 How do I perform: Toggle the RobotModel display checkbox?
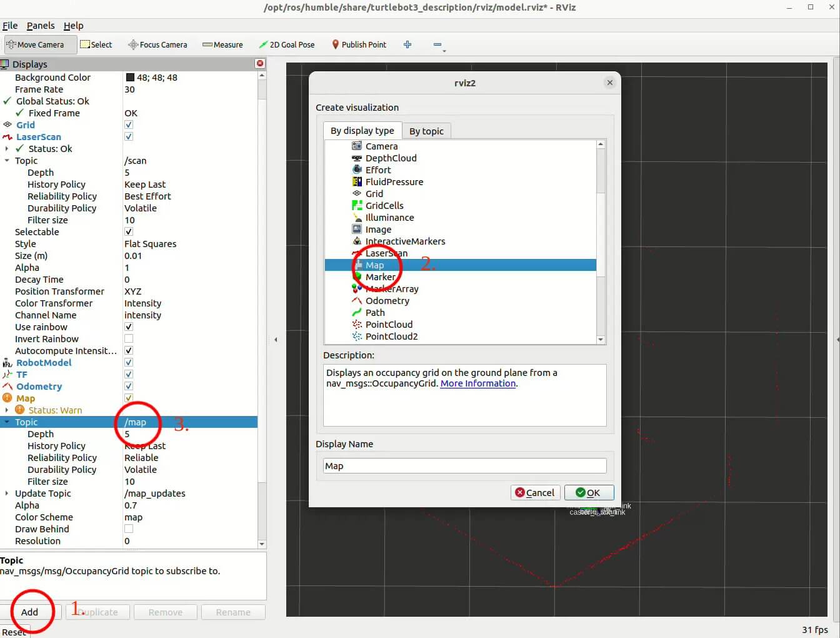[x=129, y=363]
